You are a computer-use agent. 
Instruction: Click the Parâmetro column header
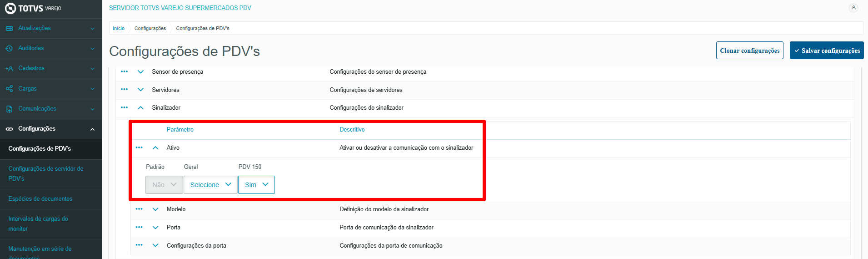180,130
